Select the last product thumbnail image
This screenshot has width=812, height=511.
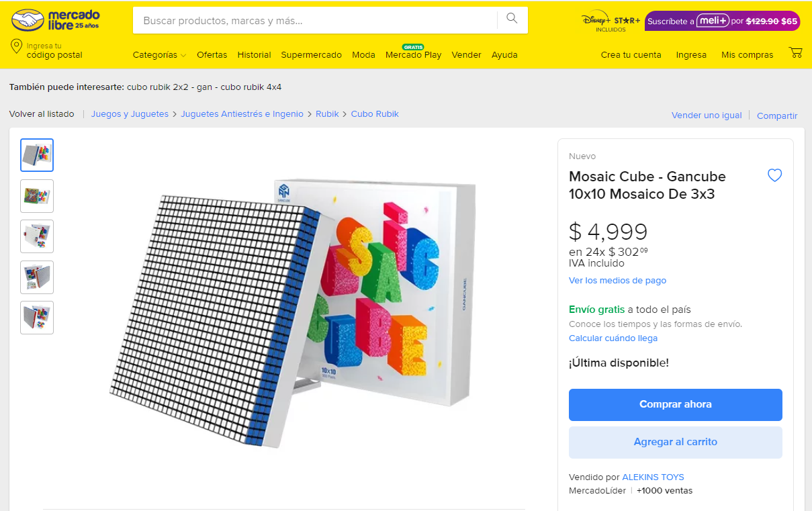pos(37,318)
